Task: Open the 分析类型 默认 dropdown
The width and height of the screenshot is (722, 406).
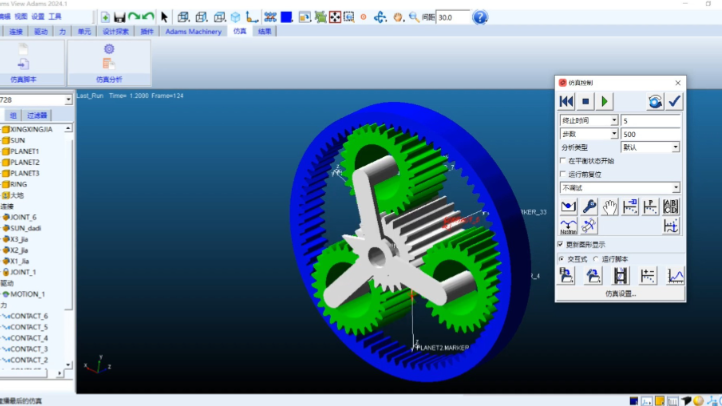Action: [649, 146]
